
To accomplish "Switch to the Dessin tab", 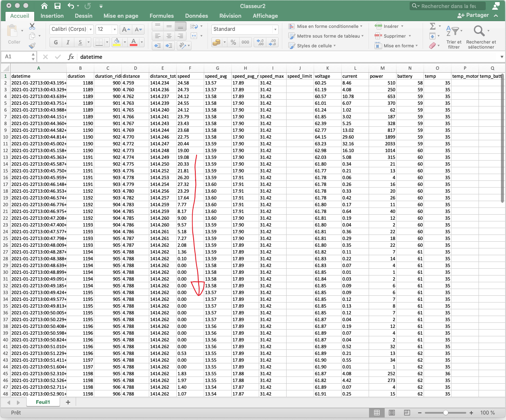I will coord(84,16).
